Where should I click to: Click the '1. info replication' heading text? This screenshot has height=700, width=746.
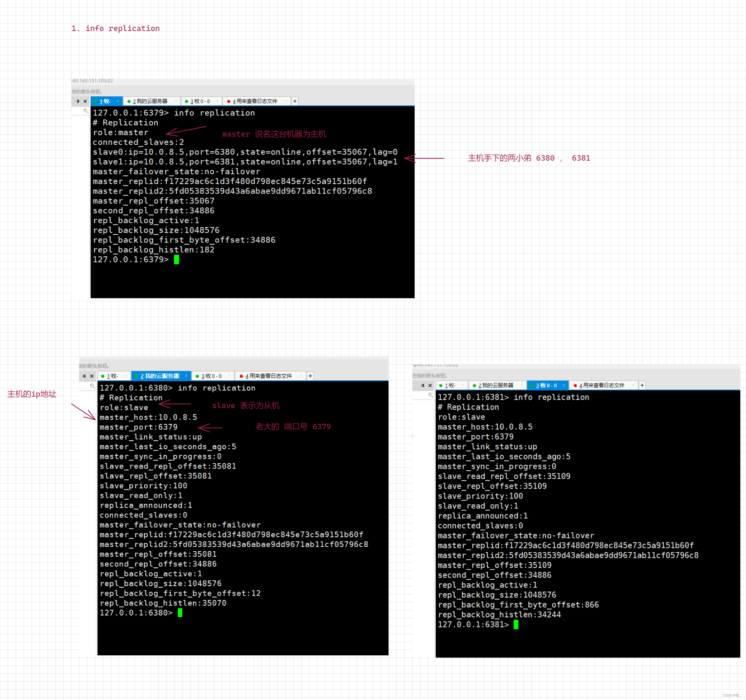(116, 28)
